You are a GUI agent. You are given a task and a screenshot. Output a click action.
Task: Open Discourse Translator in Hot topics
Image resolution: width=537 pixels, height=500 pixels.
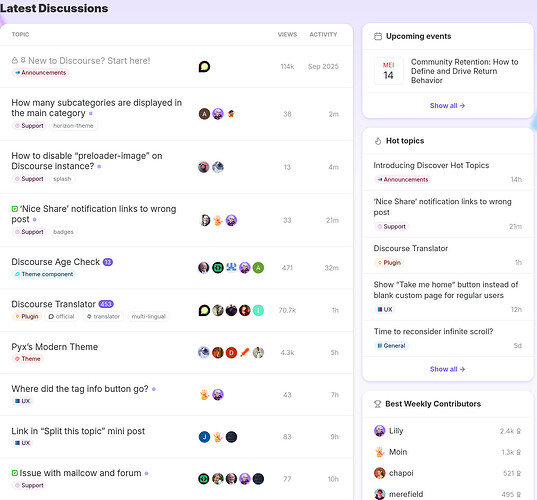[411, 248]
